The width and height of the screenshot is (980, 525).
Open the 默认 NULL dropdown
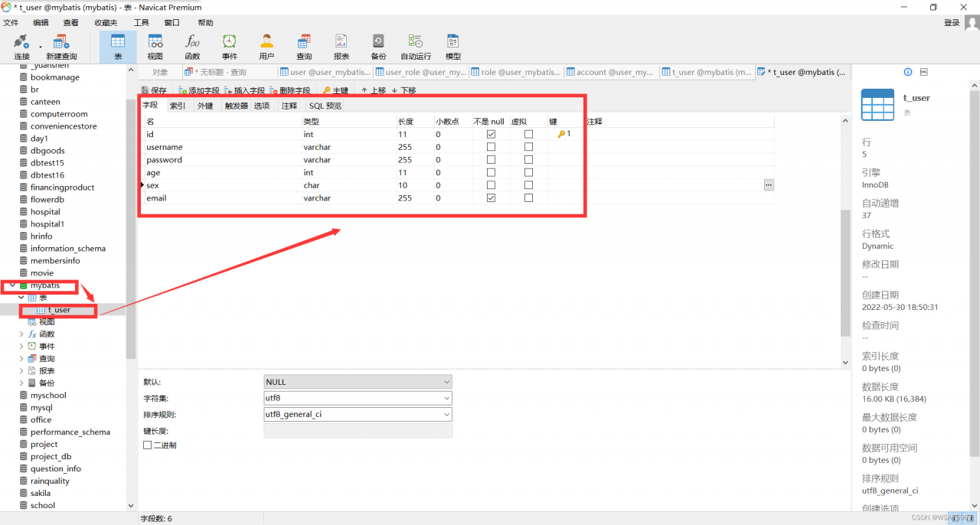(358, 382)
